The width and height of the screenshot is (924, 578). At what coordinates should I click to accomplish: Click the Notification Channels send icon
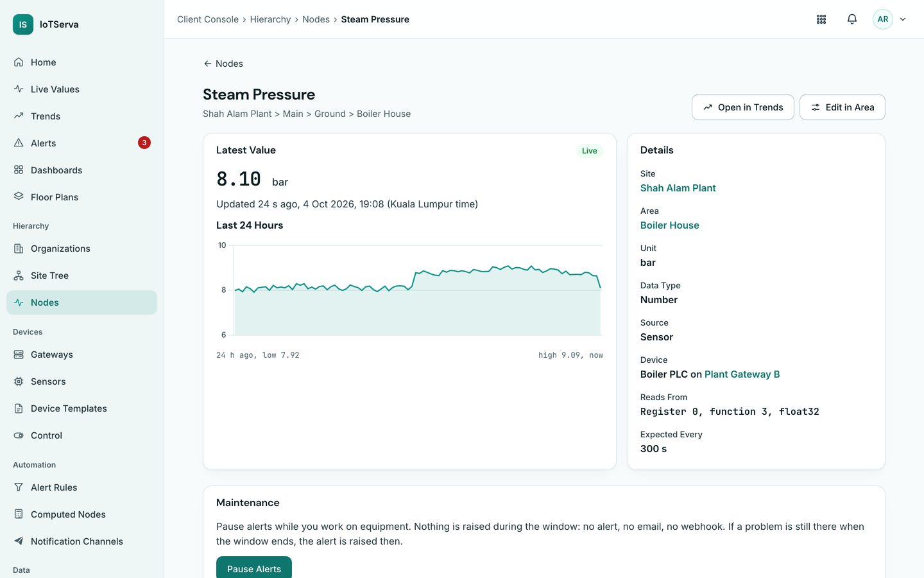[19, 541]
